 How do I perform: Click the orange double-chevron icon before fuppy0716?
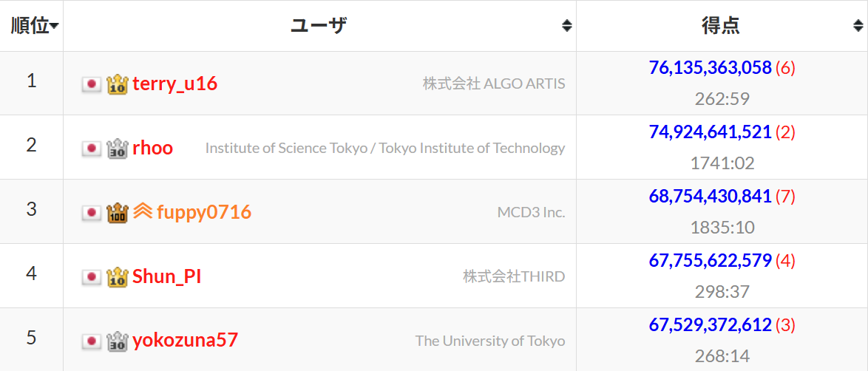click(142, 211)
